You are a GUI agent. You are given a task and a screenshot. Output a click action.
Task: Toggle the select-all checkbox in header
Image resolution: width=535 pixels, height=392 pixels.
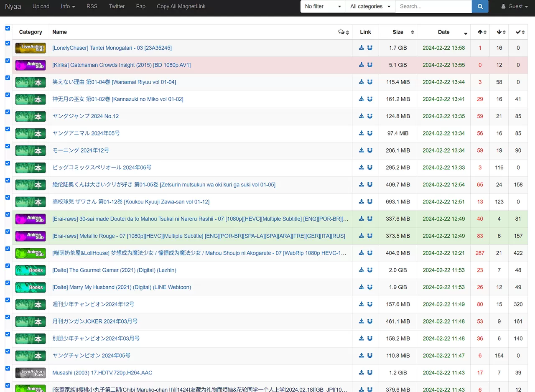pyautogui.click(x=8, y=28)
